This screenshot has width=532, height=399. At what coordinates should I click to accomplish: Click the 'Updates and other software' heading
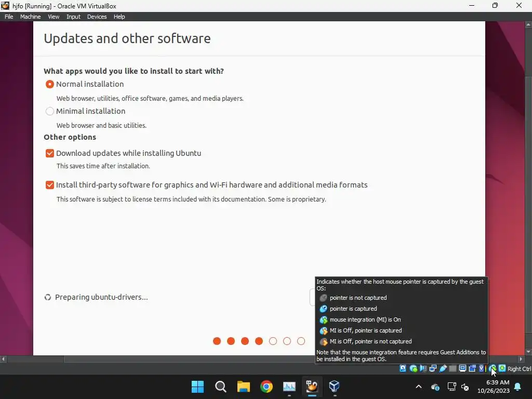click(x=127, y=38)
